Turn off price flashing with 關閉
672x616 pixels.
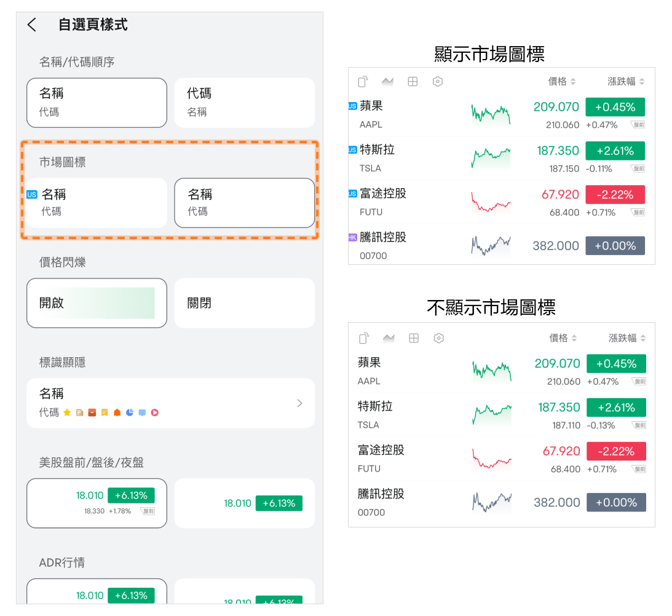pos(244,303)
